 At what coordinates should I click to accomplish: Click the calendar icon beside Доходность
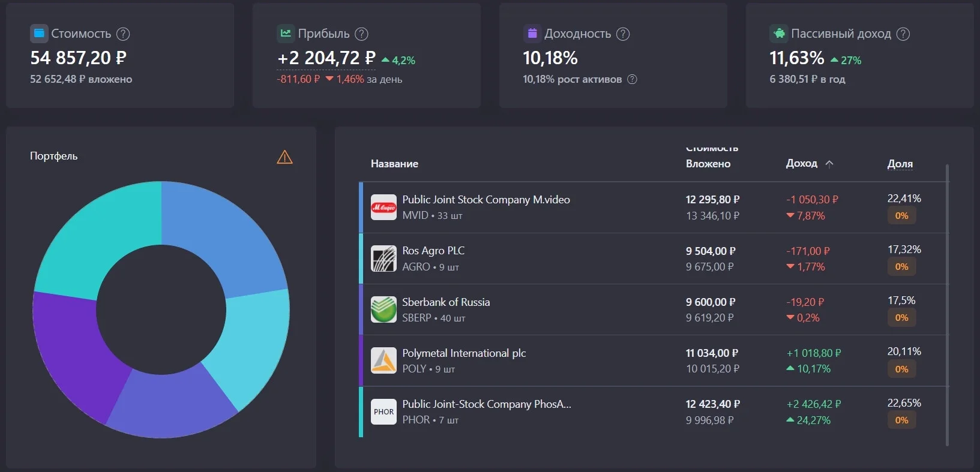[x=532, y=34]
